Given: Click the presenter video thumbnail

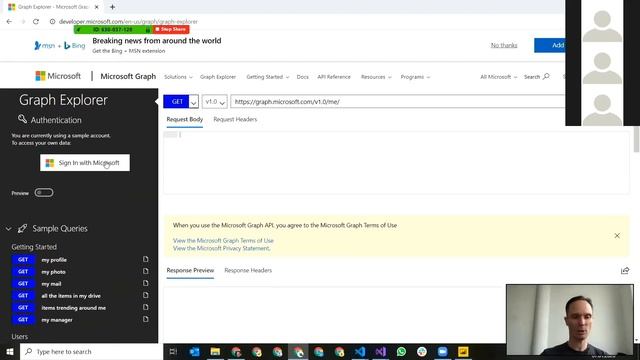Looking at the screenshot, I should pos(570,320).
